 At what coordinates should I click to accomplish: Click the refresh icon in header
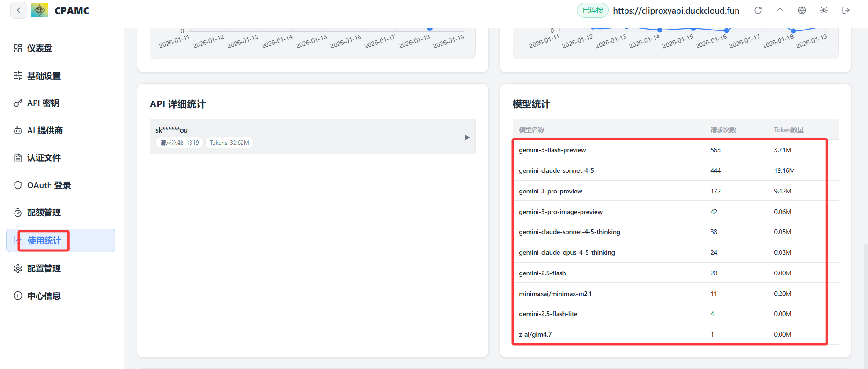pos(758,10)
